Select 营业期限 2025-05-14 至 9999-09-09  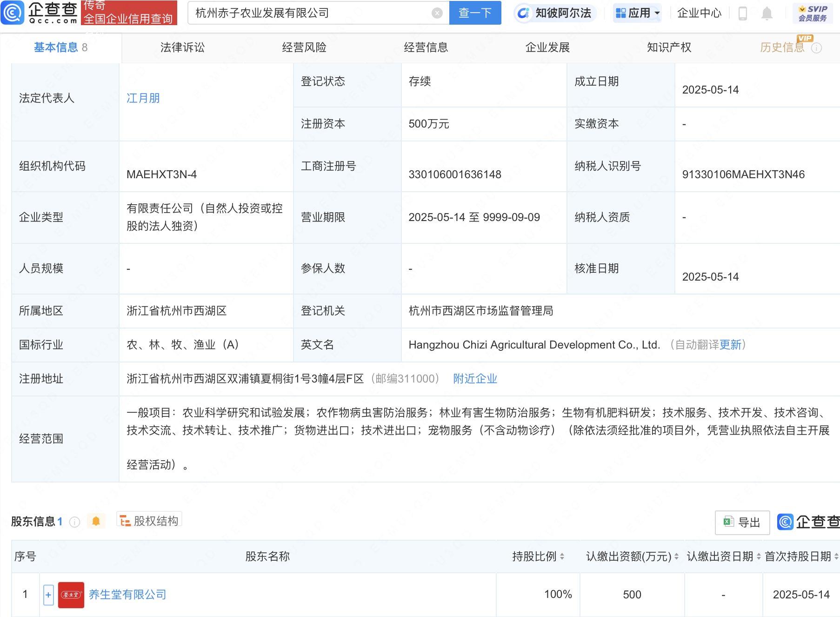point(474,217)
